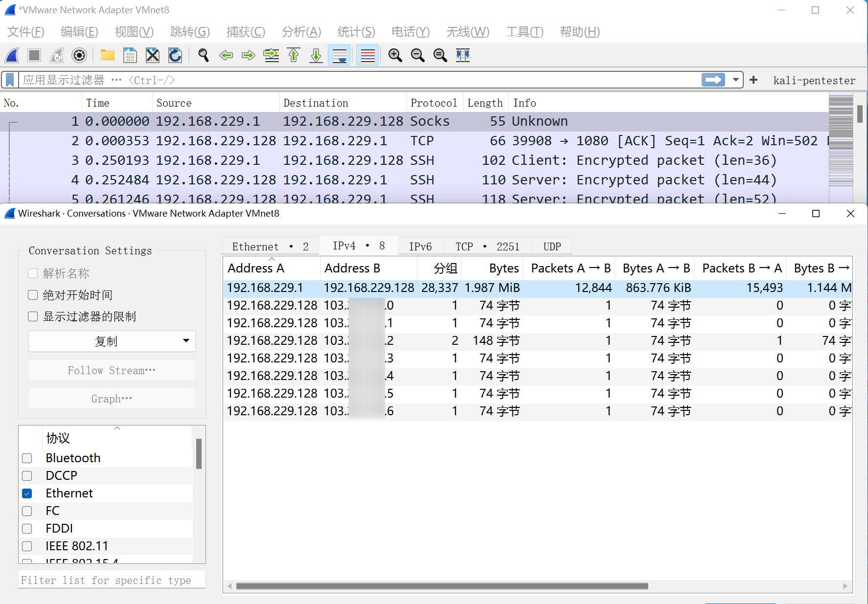Toggle auto-scroll during live capture

point(339,55)
